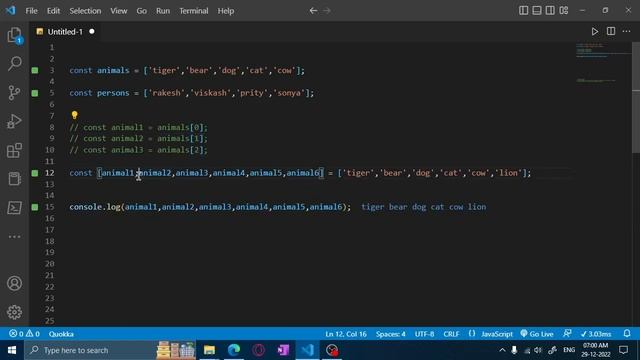This screenshot has width=640, height=360.
Task: Open the Search view in activity bar
Action: coord(14,64)
